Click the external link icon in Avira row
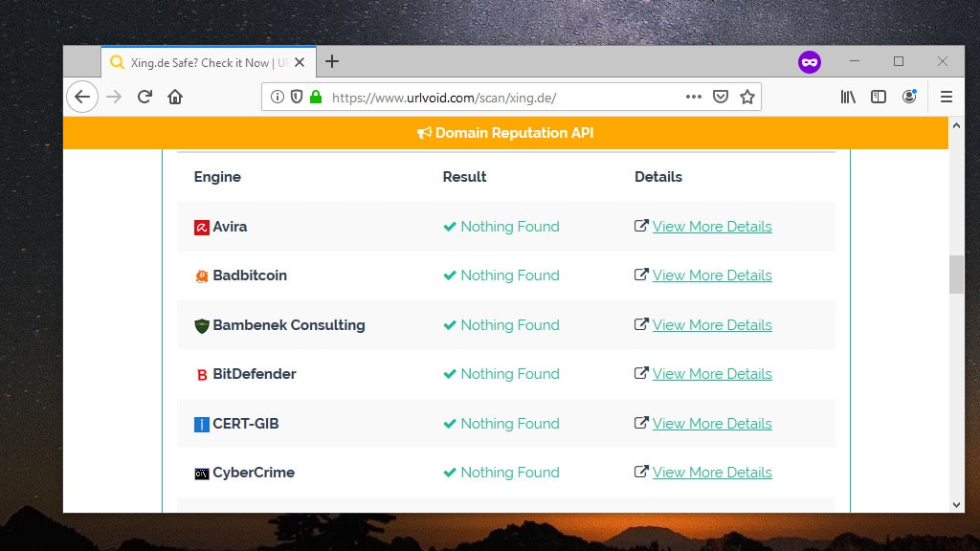Screen dimensions: 980x551 [640, 226]
